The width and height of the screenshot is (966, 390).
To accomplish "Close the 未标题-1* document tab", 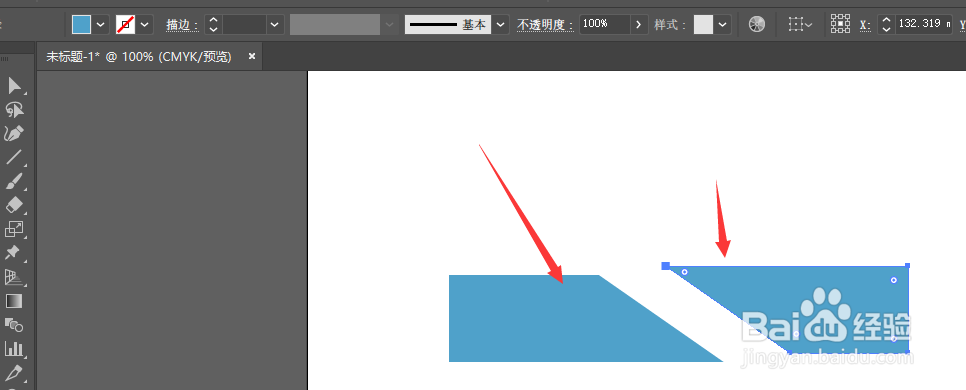I will tap(251, 56).
